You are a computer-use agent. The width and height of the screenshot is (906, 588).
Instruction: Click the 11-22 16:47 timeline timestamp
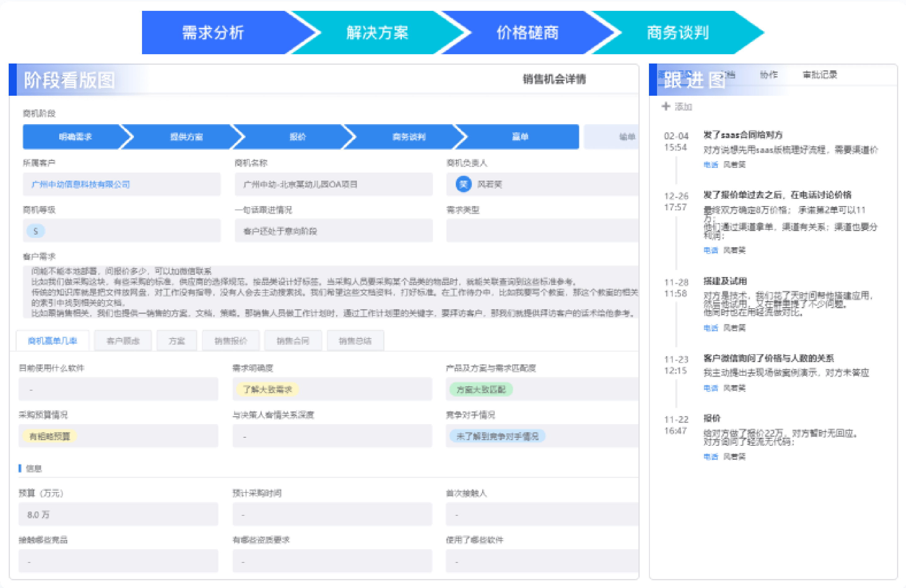click(676, 425)
